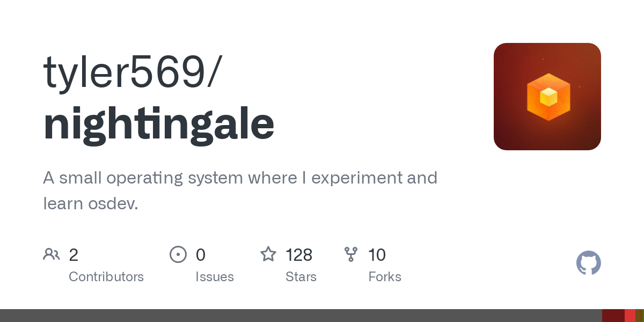644x322 pixels.
Task: Open the Forks label
Action: [385, 277]
